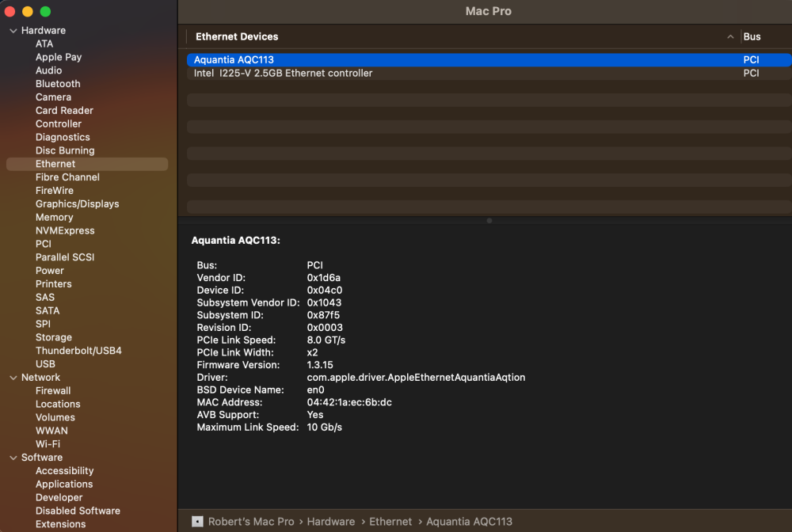Open the Bluetooth hardware section
Viewport: 792px width, 532px height.
coord(58,84)
